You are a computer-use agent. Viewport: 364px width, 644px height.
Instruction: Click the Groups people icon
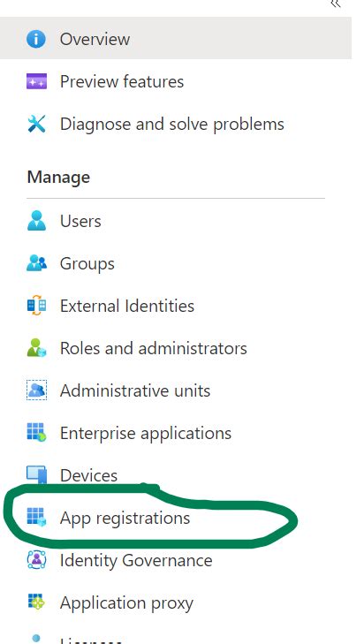(36, 263)
